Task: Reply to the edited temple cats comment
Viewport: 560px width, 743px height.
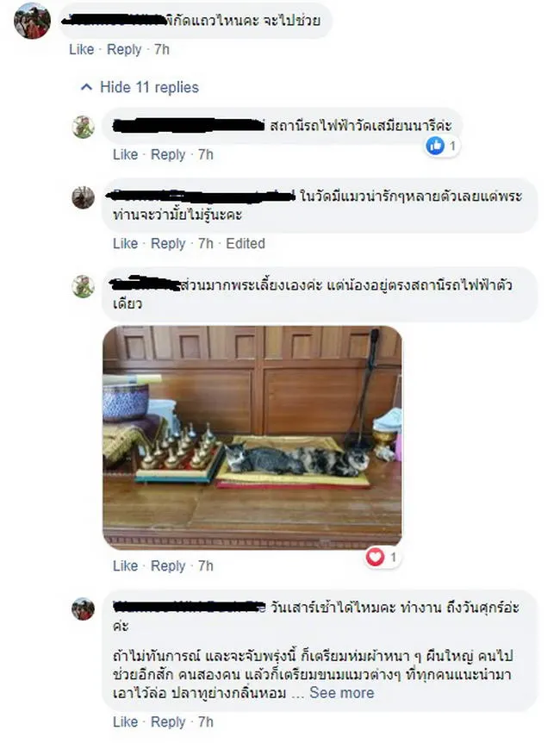Action: pyautogui.click(x=168, y=244)
